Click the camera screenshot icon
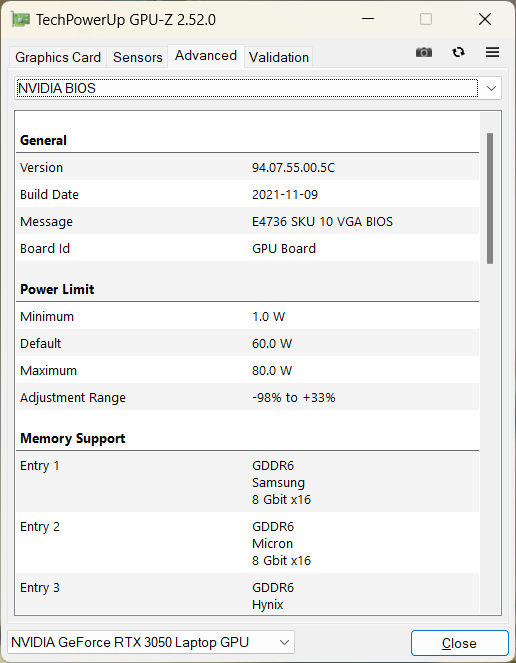516x663 pixels. click(424, 52)
